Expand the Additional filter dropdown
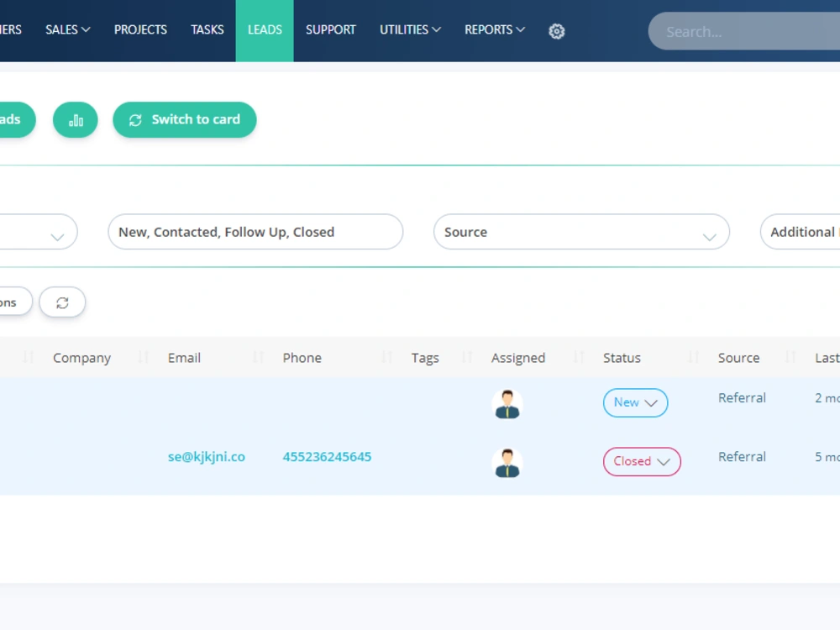The image size is (840, 630). (x=800, y=232)
